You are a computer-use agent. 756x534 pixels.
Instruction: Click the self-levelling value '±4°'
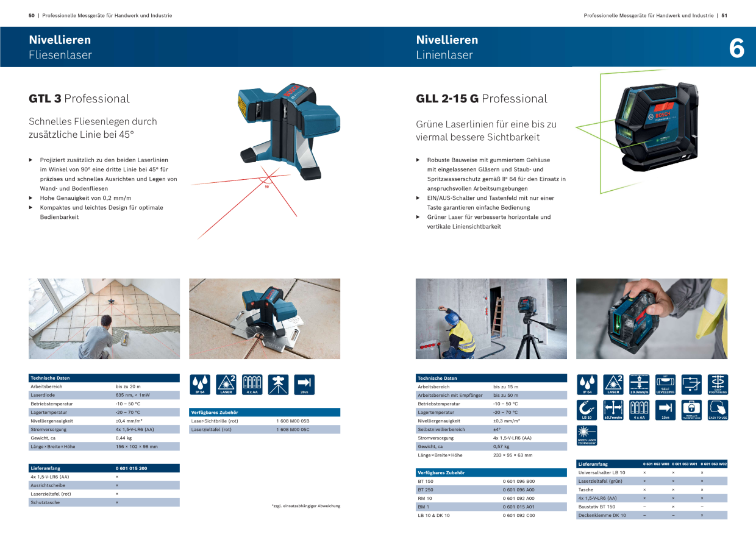pyautogui.click(x=497, y=429)
